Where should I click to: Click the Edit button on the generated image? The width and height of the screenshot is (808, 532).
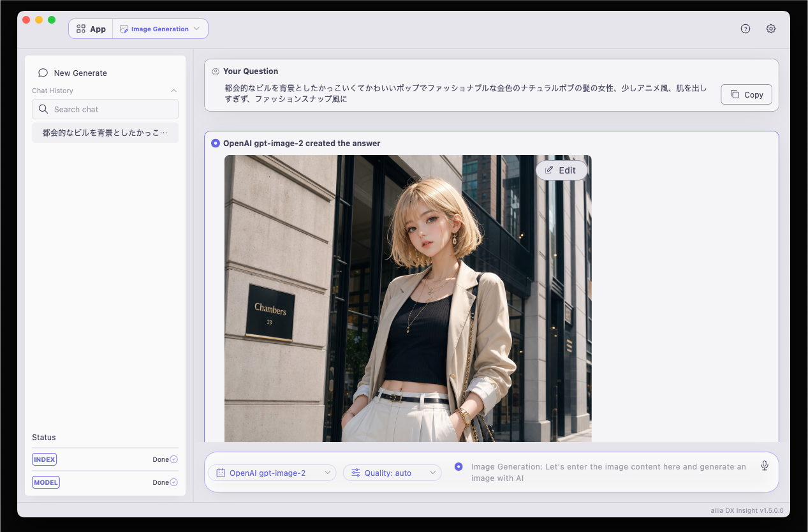tap(561, 170)
